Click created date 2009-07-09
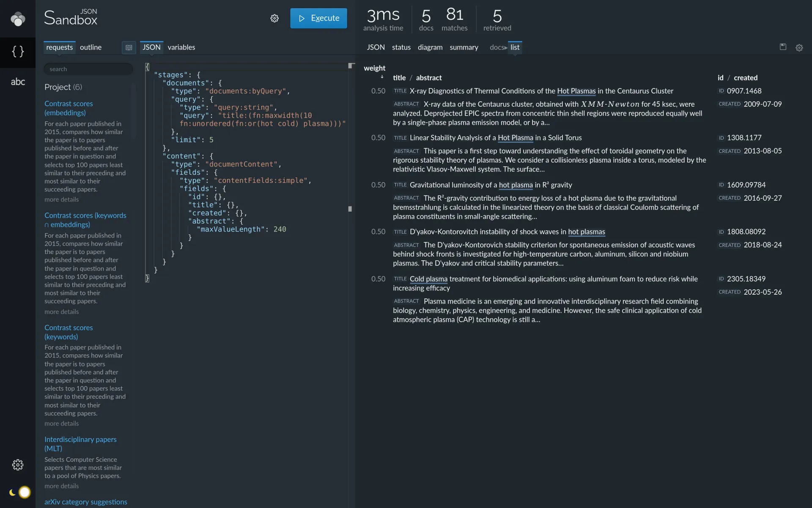812x508 pixels. [763, 104]
